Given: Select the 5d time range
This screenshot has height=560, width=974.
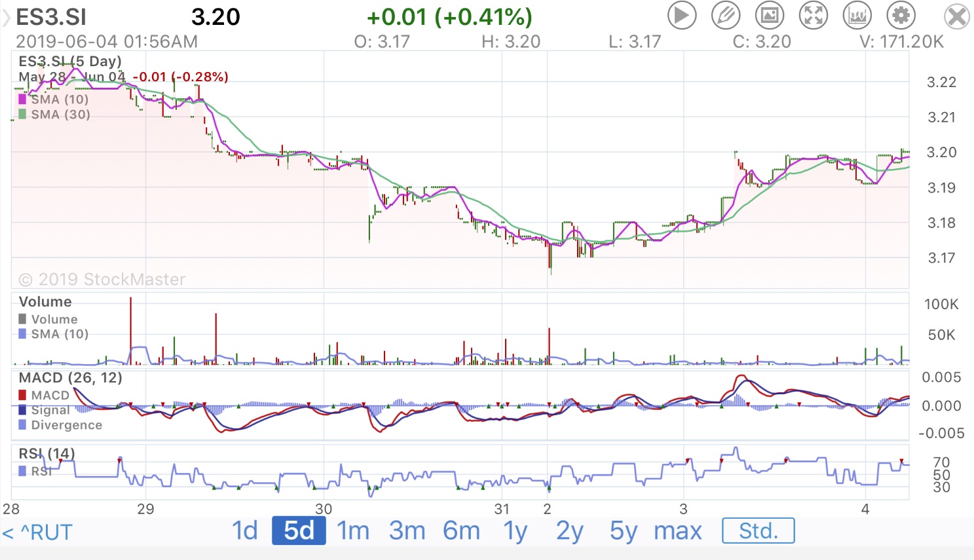Looking at the screenshot, I should (x=299, y=531).
